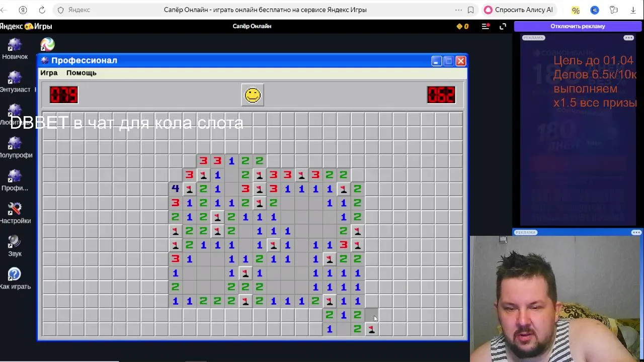Click the Yandex Я icon in toolbar

23,10
